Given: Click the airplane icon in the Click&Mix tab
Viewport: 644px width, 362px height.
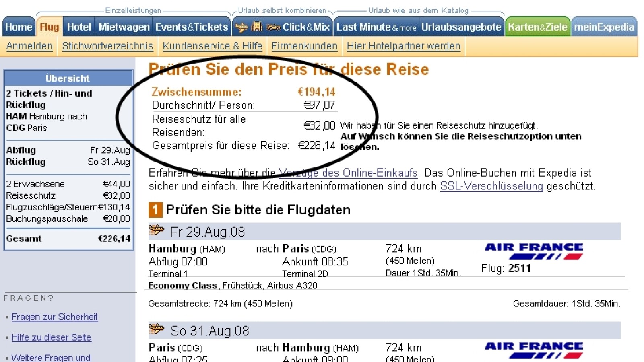Looking at the screenshot, I should pos(242,27).
